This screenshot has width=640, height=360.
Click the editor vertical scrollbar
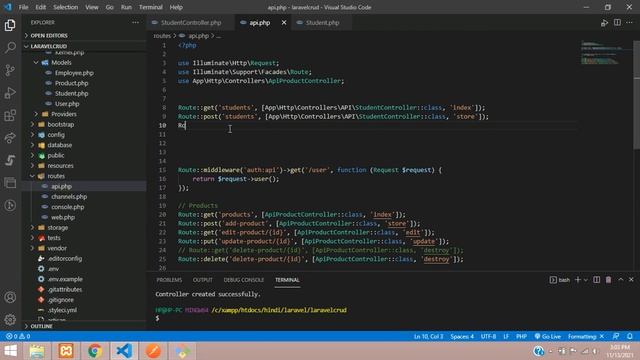(636, 95)
